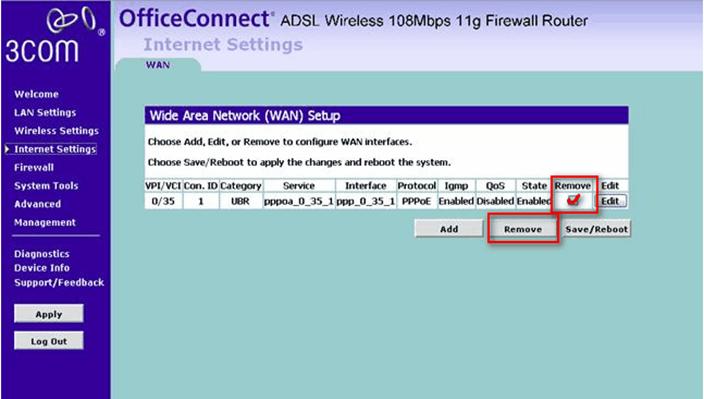Open Diagnostics page
Viewport: 704px width, 399px height.
point(42,254)
